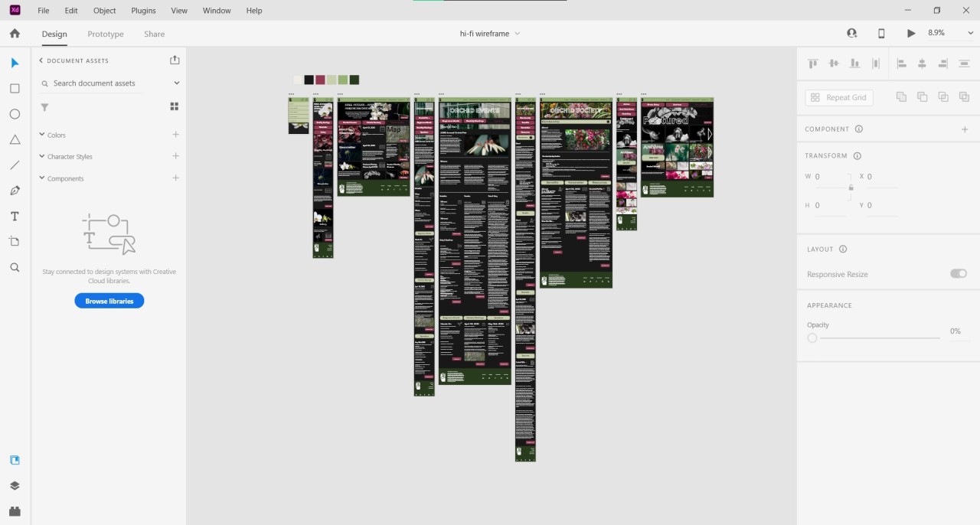Click the Opacity slider handle
This screenshot has height=525, width=980.
tap(812, 337)
